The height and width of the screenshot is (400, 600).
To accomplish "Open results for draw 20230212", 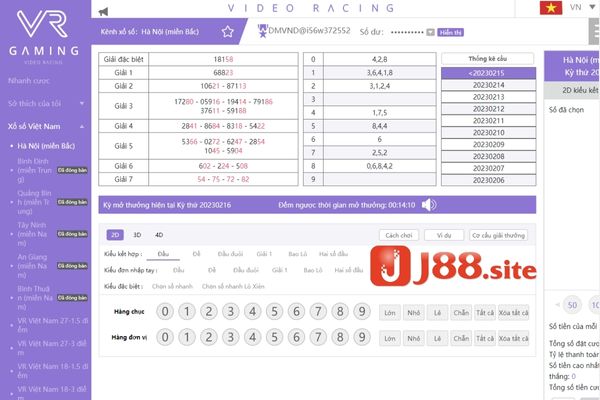I will pyautogui.click(x=488, y=108).
